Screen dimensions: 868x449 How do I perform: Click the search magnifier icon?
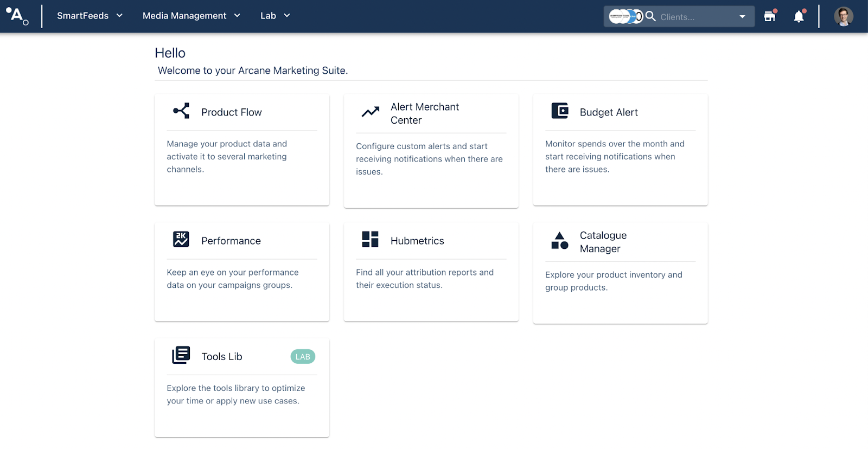pos(650,16)
